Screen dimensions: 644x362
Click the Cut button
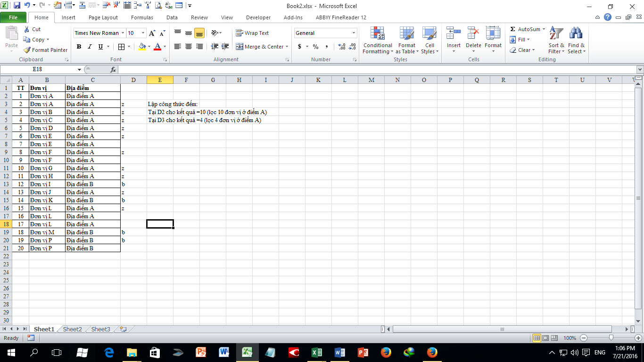[32, 29]
